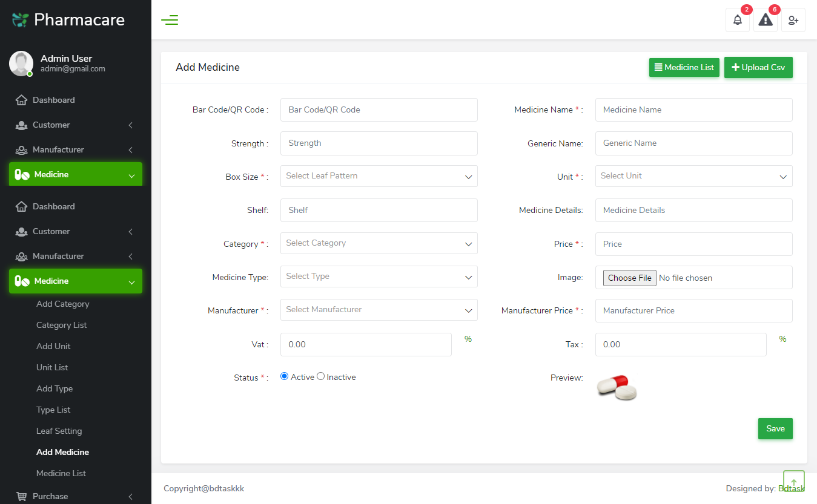This screenshot has height=504, width=817.
Task: Open the Select Unit dropdown
Action: coord(693,176)
